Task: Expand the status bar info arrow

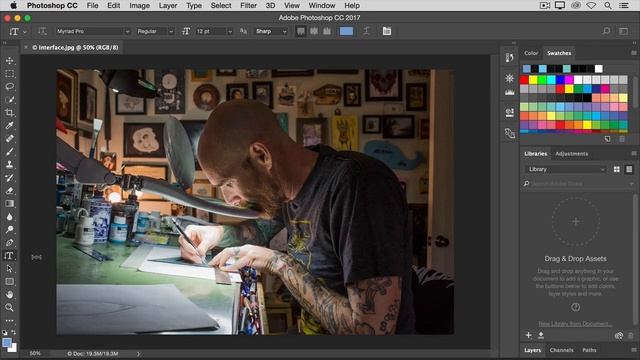Action: [138, 354]
